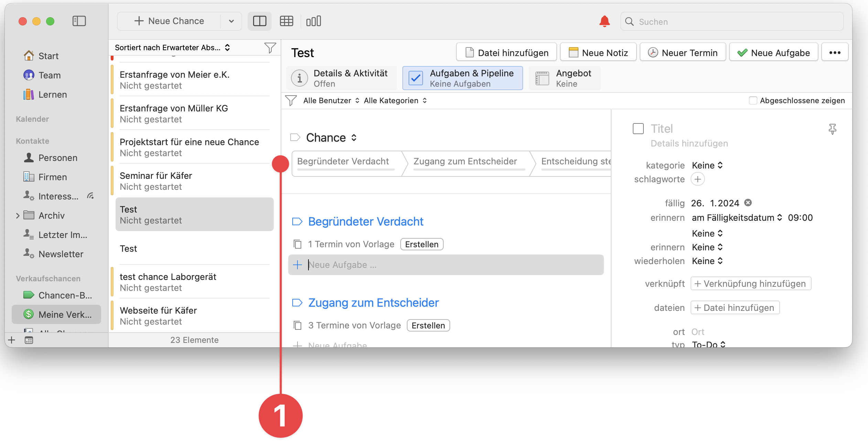Check the Titel task checkbox
Image resolution: width=868 pixels, height=445 pixels.
click(638, 129)
